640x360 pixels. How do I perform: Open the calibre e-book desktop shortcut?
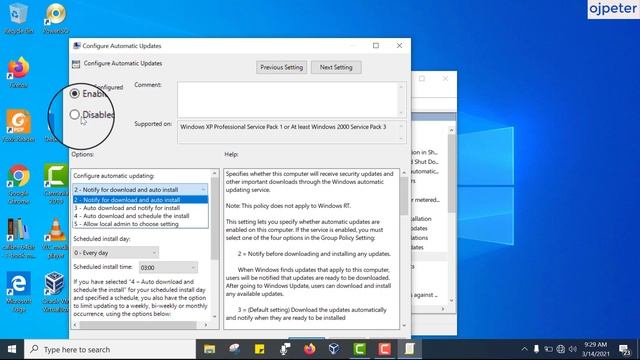(x=18, y=238)
